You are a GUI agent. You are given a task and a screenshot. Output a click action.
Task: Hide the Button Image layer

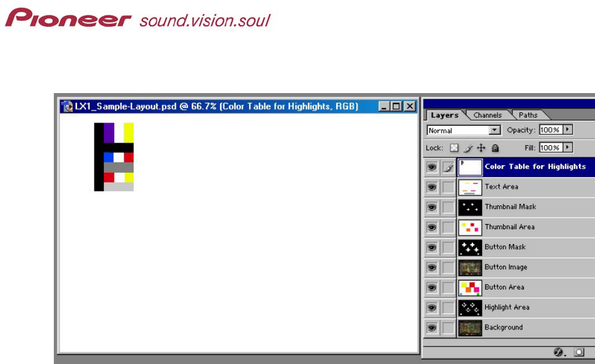point(432,268)
